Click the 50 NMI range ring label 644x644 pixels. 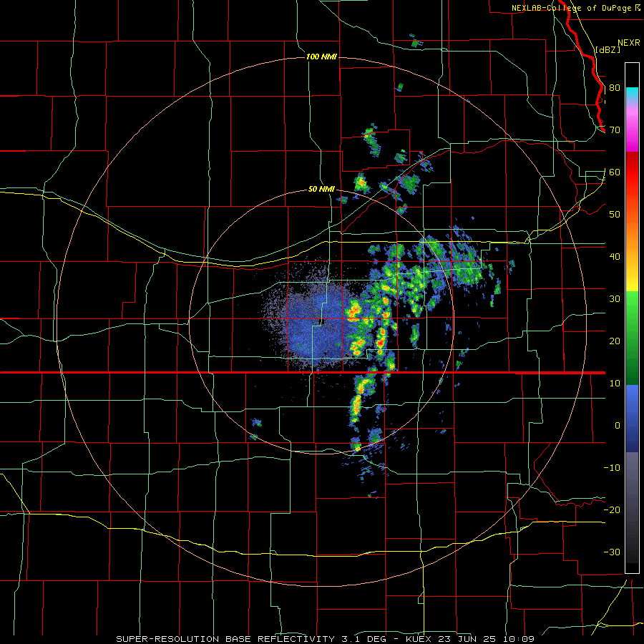pos(321,190)
